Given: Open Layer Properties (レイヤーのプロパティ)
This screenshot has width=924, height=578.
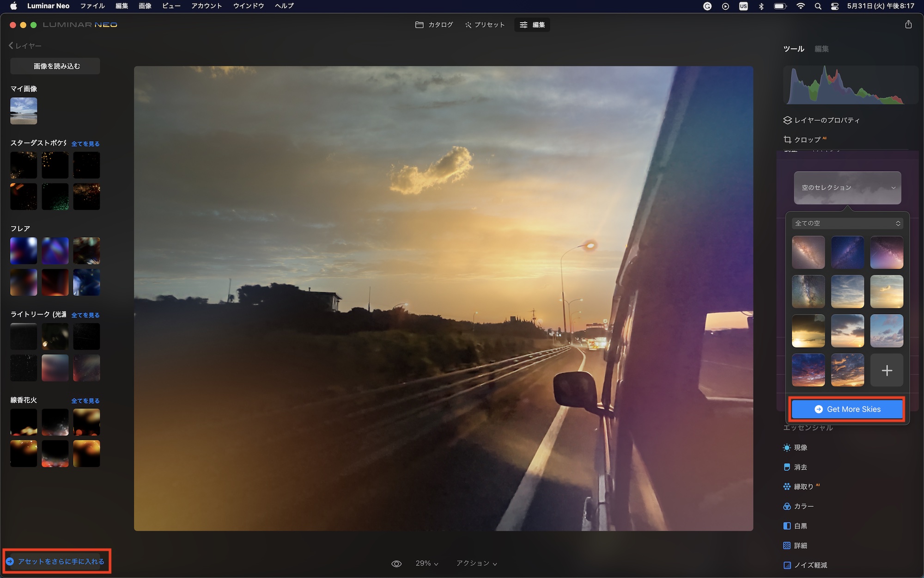Looking at the screenshot, I should tap(826, 120).
